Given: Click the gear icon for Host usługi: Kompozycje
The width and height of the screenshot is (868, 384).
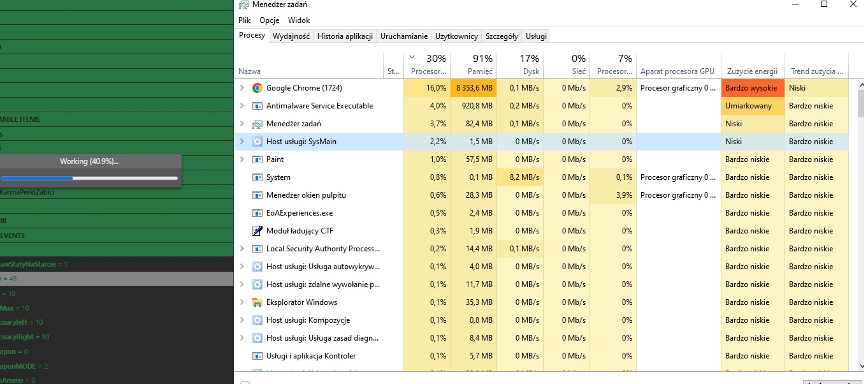Looking at the screenshot, I should [257, 320].
